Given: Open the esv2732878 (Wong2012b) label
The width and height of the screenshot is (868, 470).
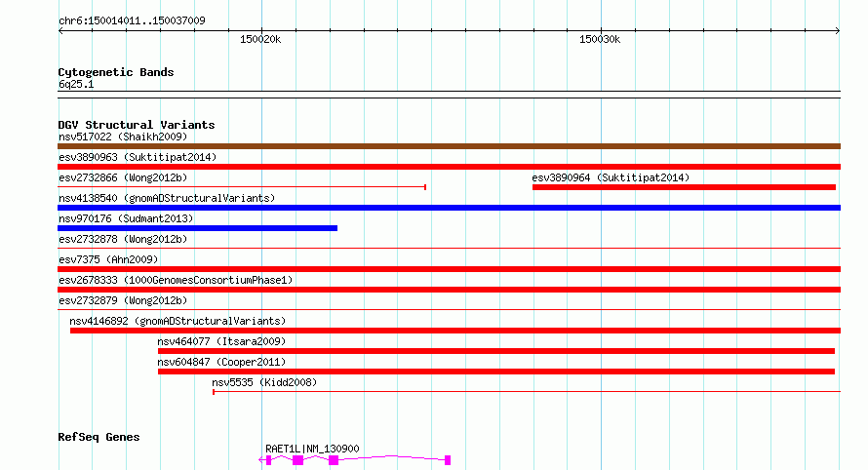Looking at the screenshot, I should pos(123,239).
